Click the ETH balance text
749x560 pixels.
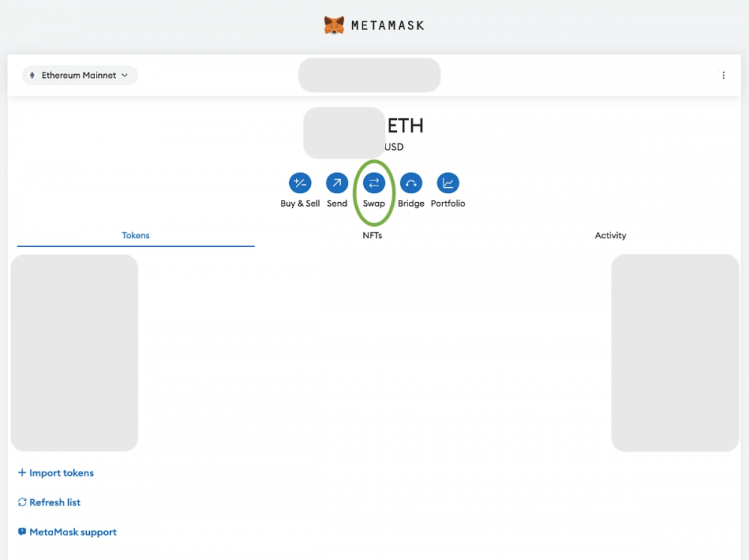click(x=405, y=126)
